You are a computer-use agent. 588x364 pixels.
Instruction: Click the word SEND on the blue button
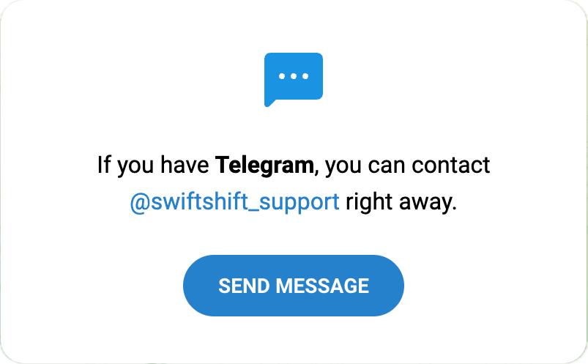(x=244, y=286)
